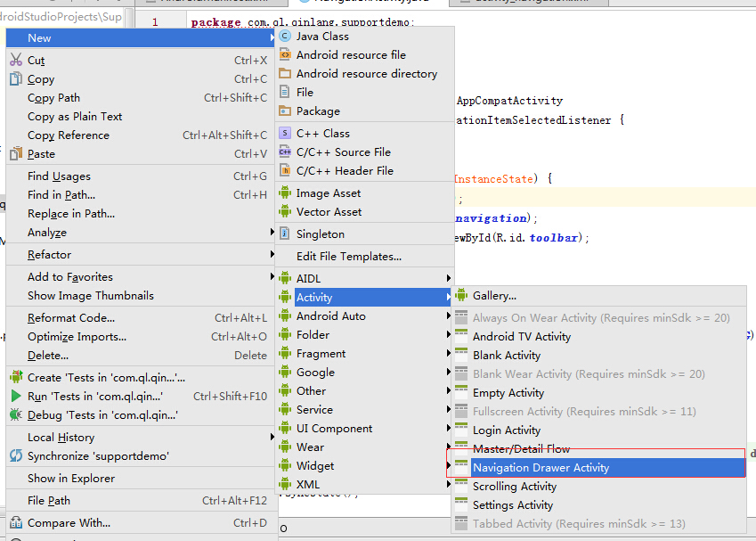The image size is (756, 541).
Task: Open the Service submenu
Action: 365,409
